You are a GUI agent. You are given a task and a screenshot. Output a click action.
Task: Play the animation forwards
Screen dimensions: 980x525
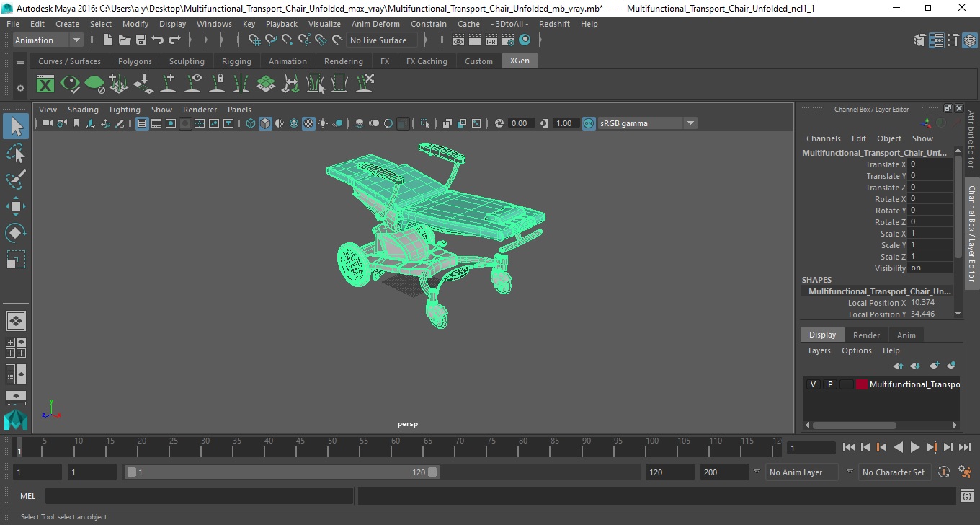915,448
